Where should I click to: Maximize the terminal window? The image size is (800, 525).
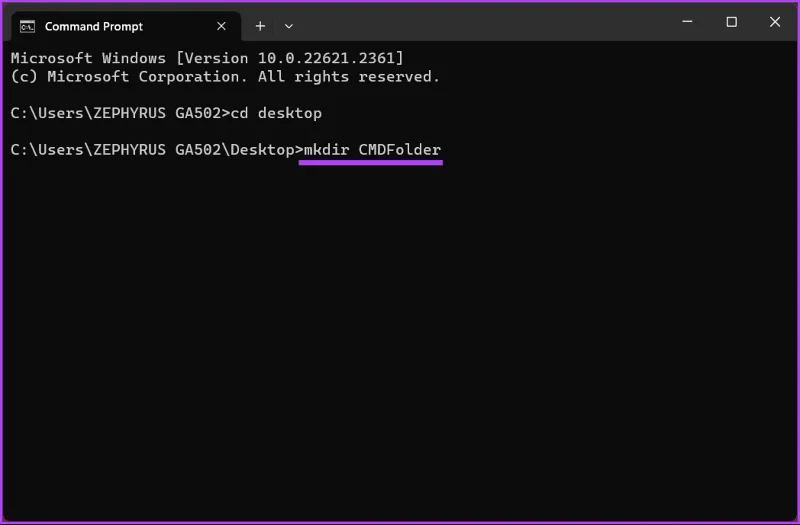[x=732, y=22]
